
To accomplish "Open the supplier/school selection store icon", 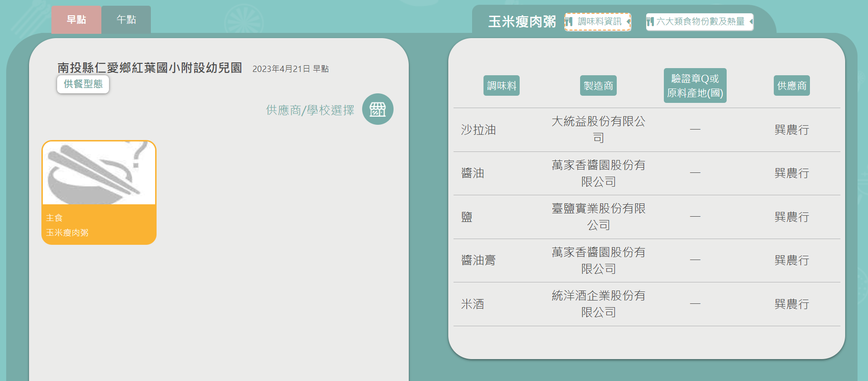I will pyautogui.click(x=377, y=109).
